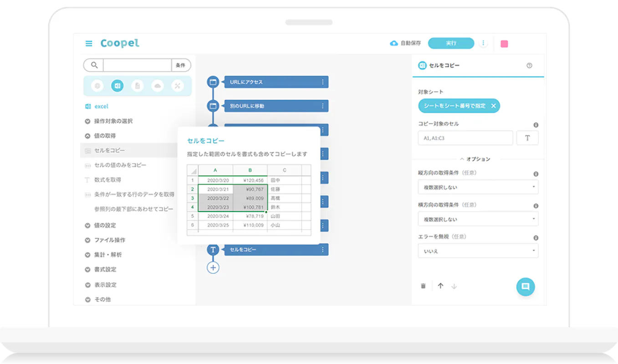Click the search magnifier icon
The height and width of the screenshot is (364, 618).
tap(94, 65)
